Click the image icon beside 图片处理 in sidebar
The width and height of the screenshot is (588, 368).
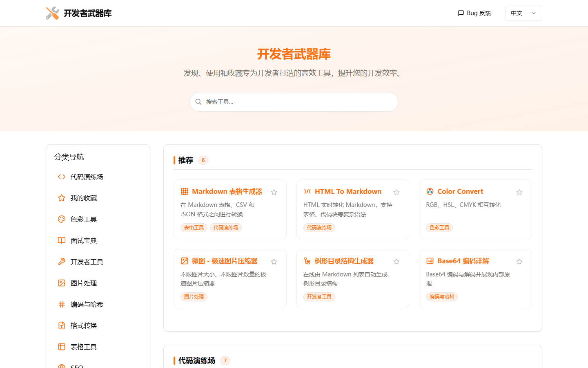coord(62,283)
